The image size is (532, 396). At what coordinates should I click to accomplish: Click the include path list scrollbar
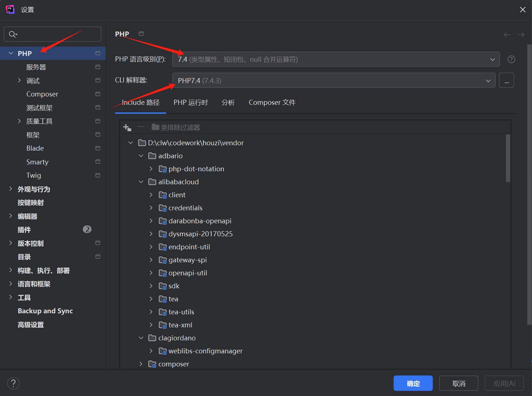click(x=508, y=158)
